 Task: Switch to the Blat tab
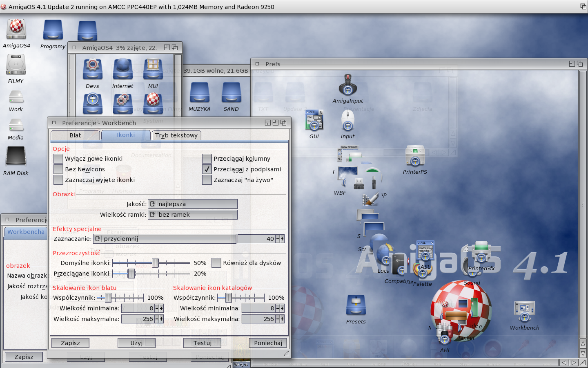pyautogui.click(x=75, y=135)
